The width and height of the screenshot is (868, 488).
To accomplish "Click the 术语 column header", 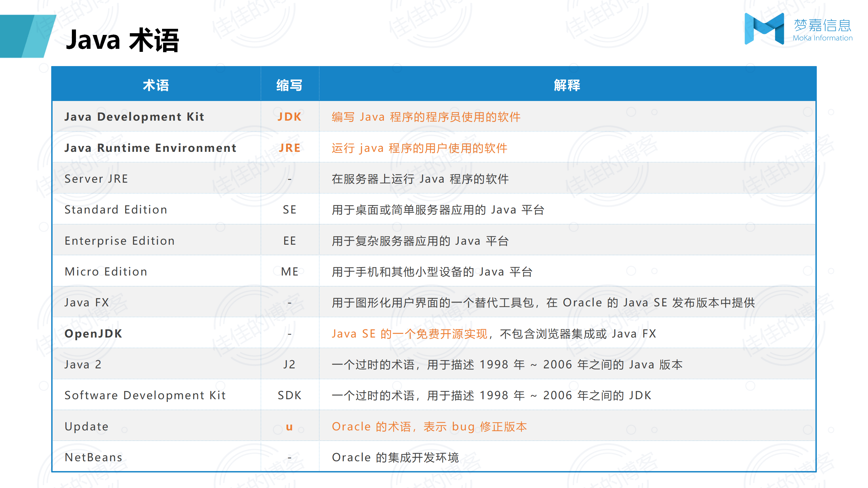I will coord(156,85).
